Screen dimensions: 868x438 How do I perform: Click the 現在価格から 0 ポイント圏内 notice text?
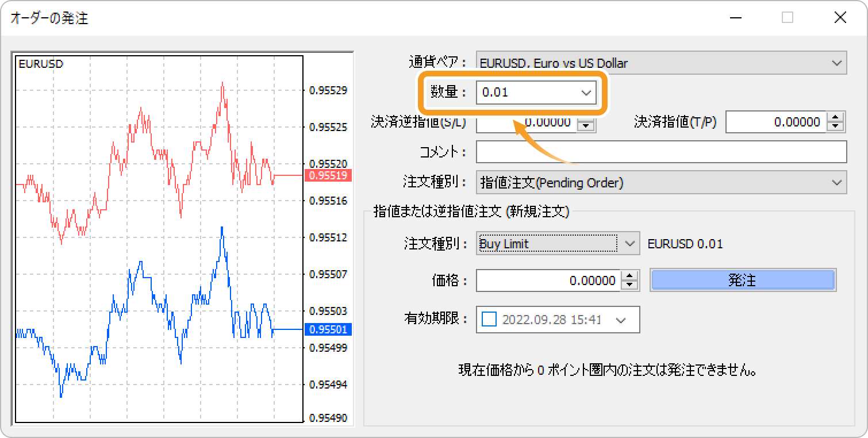pos(606,370)
